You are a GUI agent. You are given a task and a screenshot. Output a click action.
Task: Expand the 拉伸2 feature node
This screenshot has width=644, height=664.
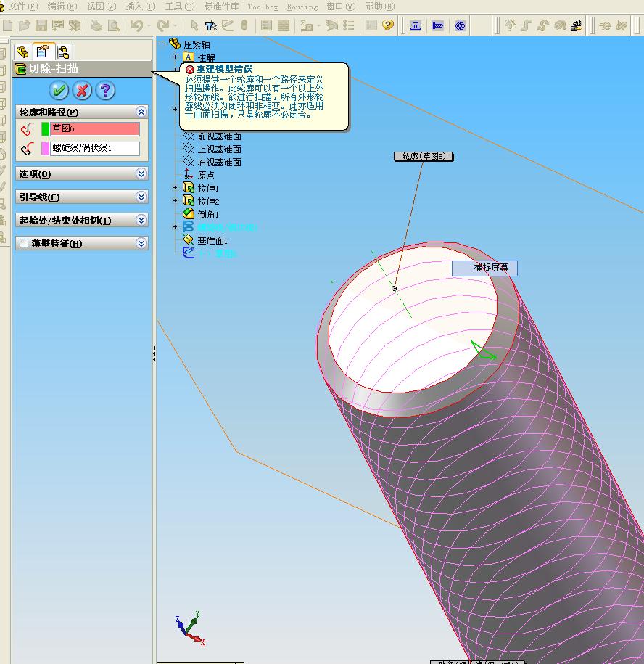176,201
